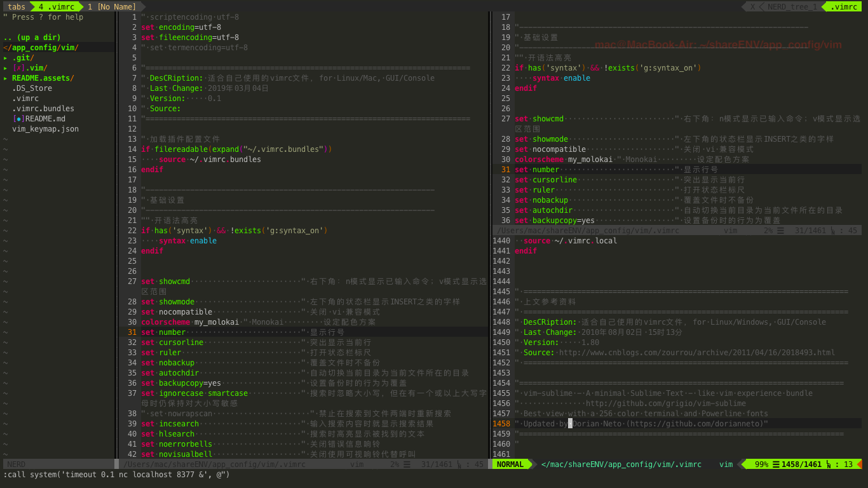868x488 pixels.
Task: Click the ': 13' column indicator
Action: [843, 464]
